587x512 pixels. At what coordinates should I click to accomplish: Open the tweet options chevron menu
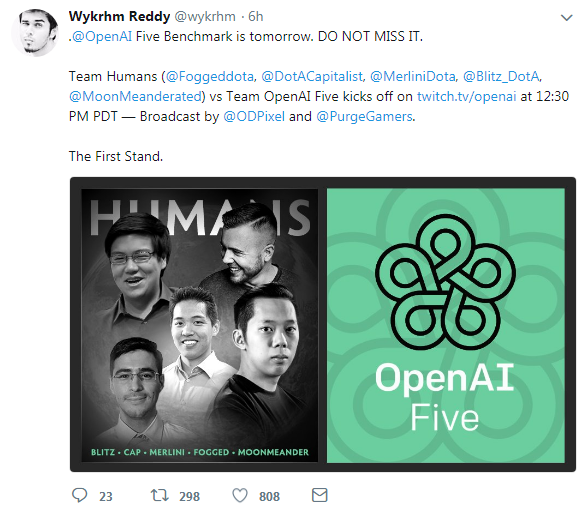pyautogui.click(x=566, y=18)
